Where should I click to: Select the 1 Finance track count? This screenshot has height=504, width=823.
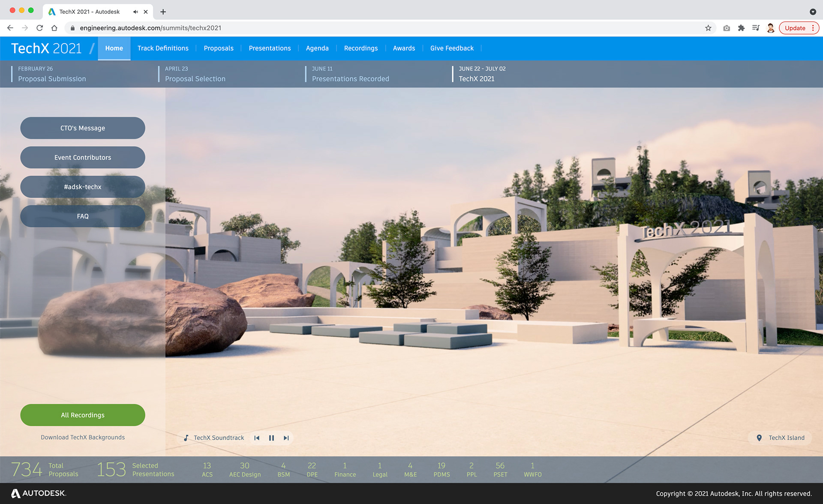345,470
